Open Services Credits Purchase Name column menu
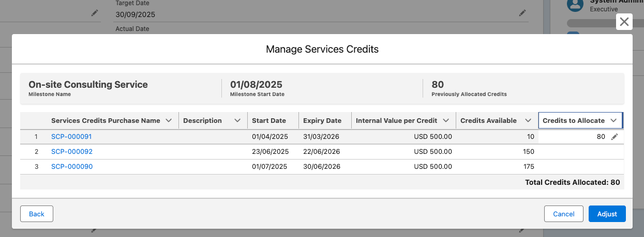644x237 pixels. 168,121
